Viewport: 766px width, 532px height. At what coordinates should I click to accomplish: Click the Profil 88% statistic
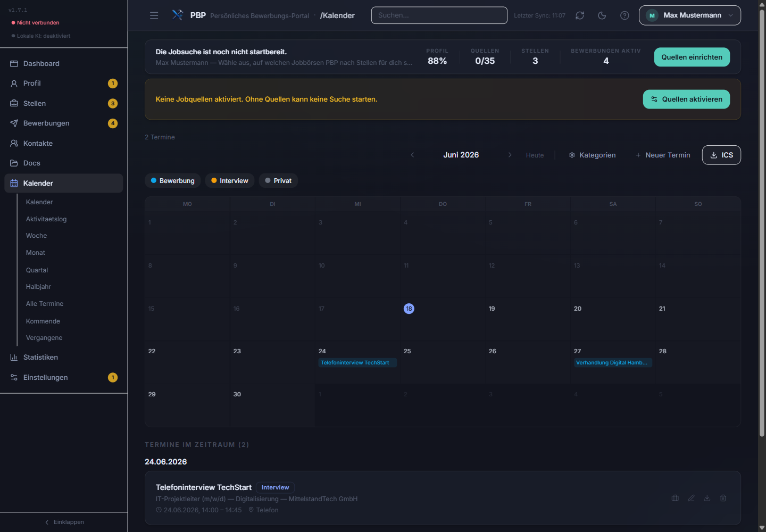tap(437, 56)
